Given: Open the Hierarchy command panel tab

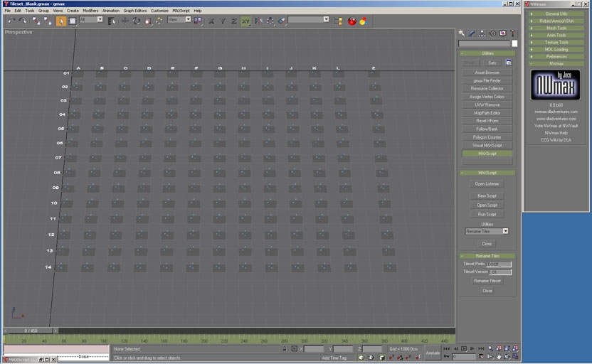Looking at the screenshot, I should tap(482, 33).
